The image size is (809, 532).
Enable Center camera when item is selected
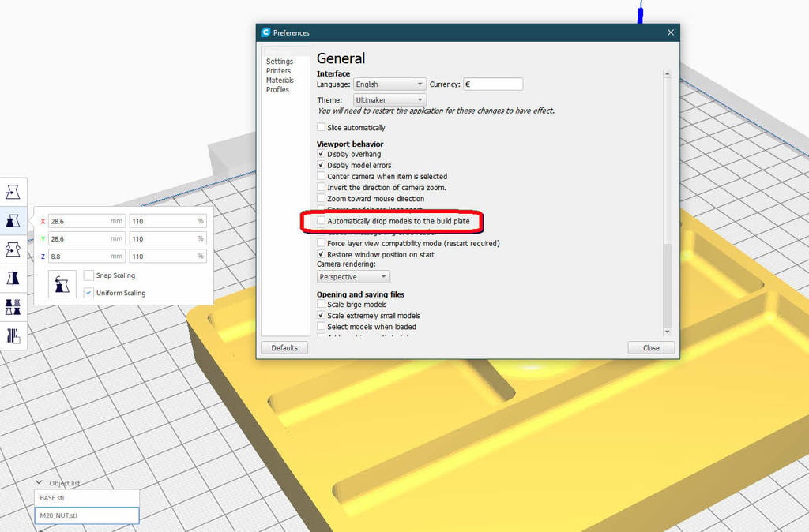[x=321, y=176]
